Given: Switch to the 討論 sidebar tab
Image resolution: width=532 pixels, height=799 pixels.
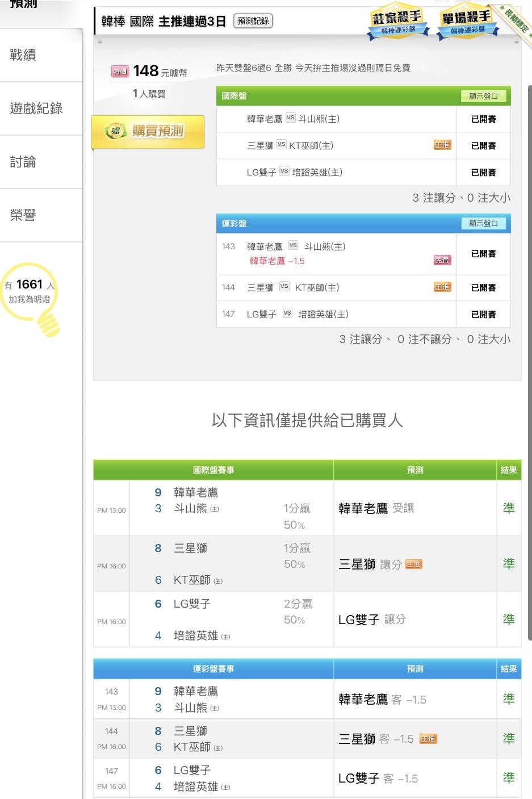Looking at the screenshot, I should [x=23, y=162].
